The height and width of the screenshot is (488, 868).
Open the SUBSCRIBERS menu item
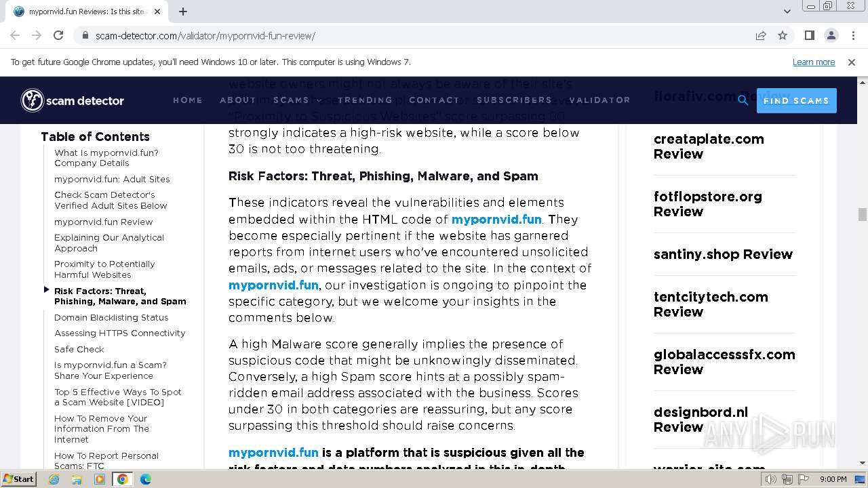coord(514,100)
